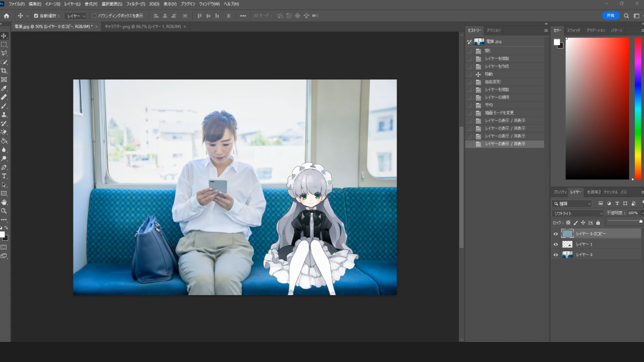Toggle lock position icon
Screen dimensions: 644x362
583,223
